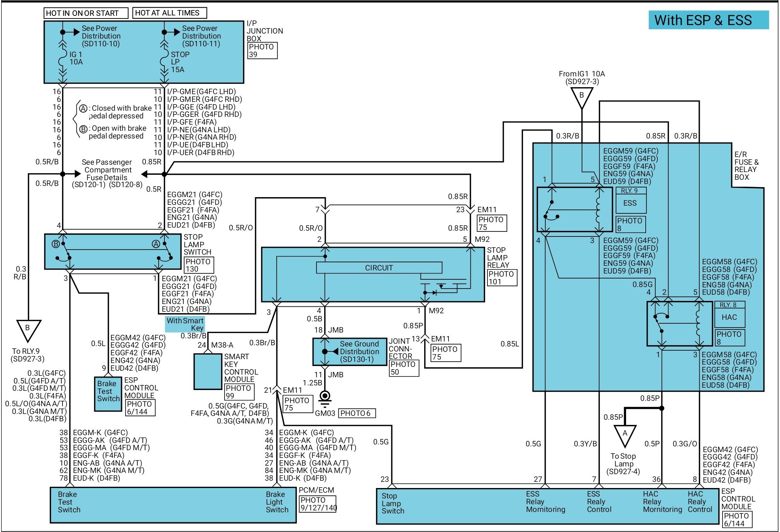Click triangle B connector under From IG1 10A

[582, 98]
